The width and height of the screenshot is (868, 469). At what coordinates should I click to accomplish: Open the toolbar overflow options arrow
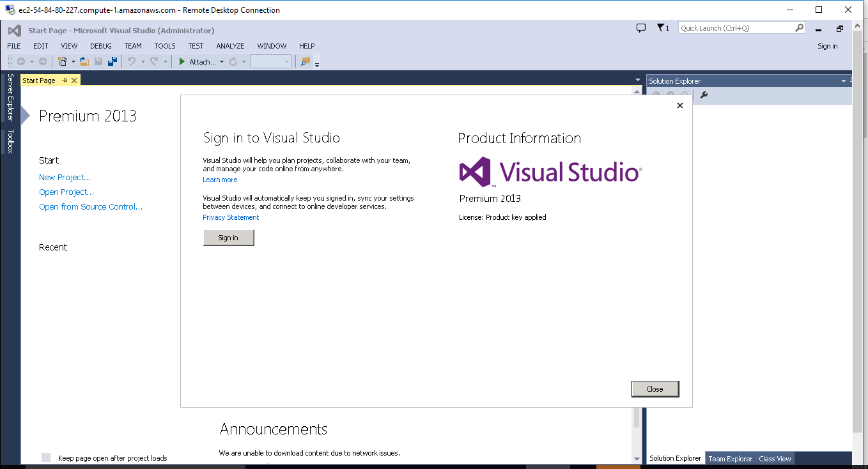pos(317,65)
